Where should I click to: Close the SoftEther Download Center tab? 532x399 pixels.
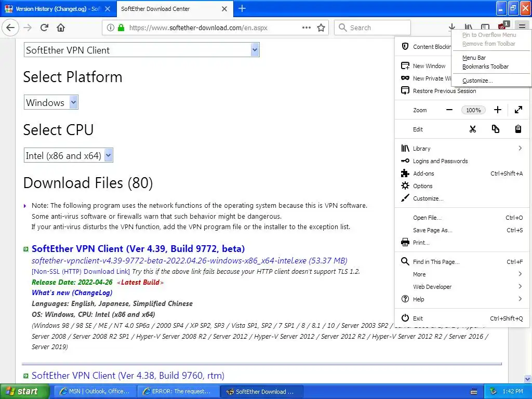(x=224, y=9)
